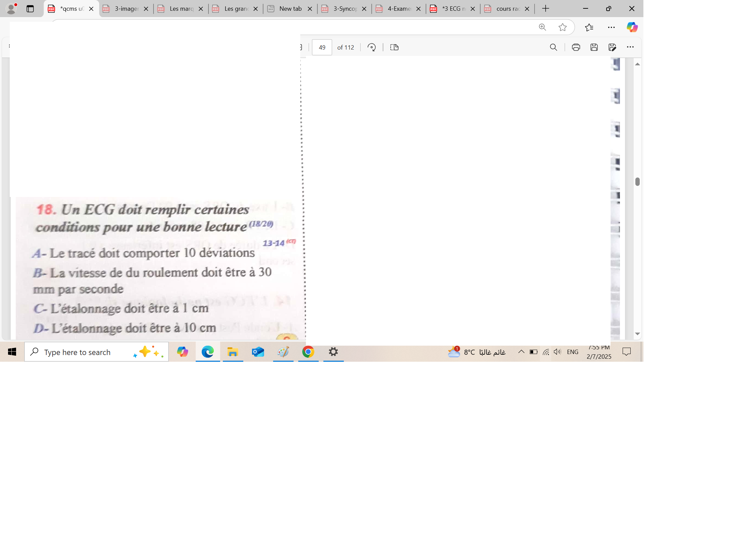This screenshot has height=560, width=756.
Task: Open the Favorites list icon
Action: [x=589, y=27]
